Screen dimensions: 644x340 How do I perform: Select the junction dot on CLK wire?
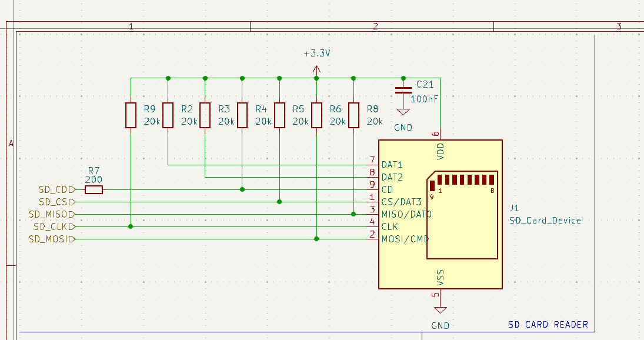pos(131,226)
